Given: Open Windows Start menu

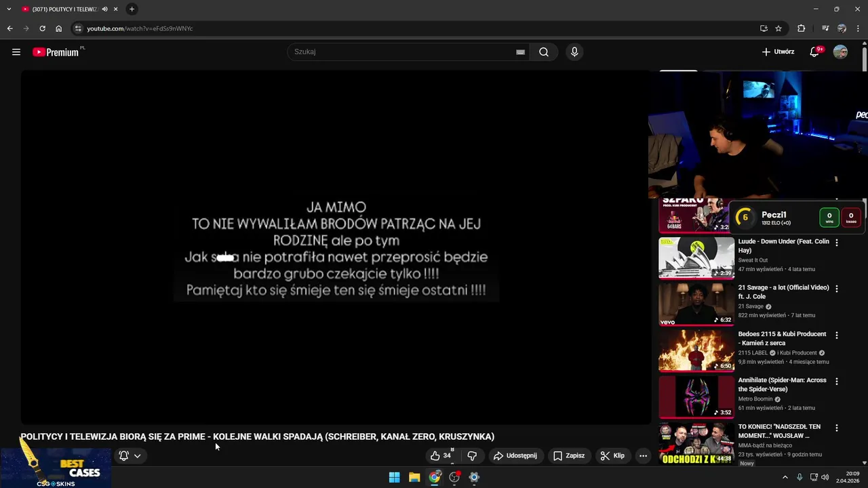Looking at the screenshot, I should click(394, 477).
